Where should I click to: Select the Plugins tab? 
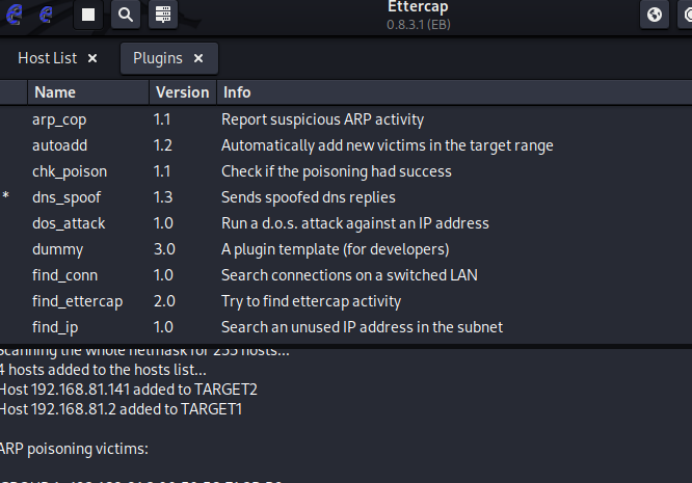click(x=158, y=58)
